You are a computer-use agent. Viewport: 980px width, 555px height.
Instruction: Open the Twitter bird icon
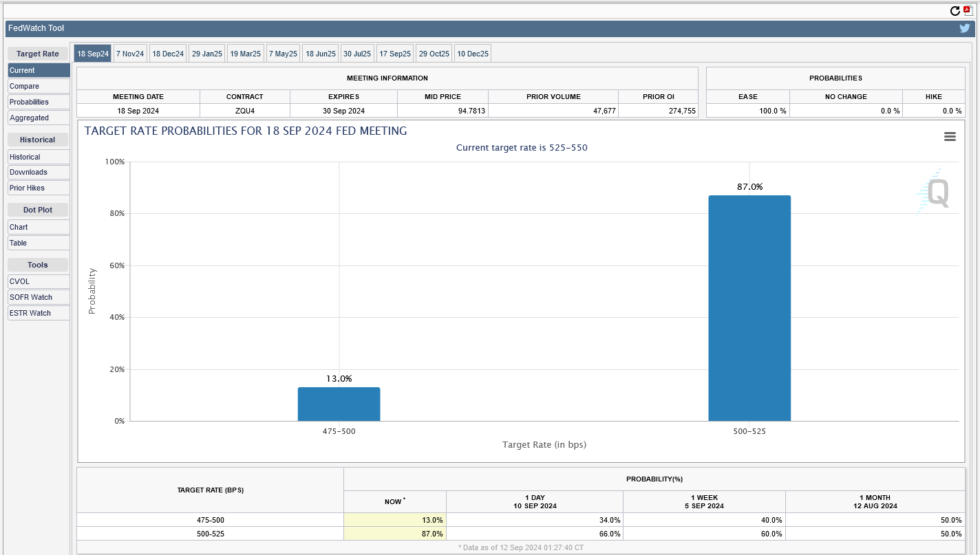click(x=965, y=28)
